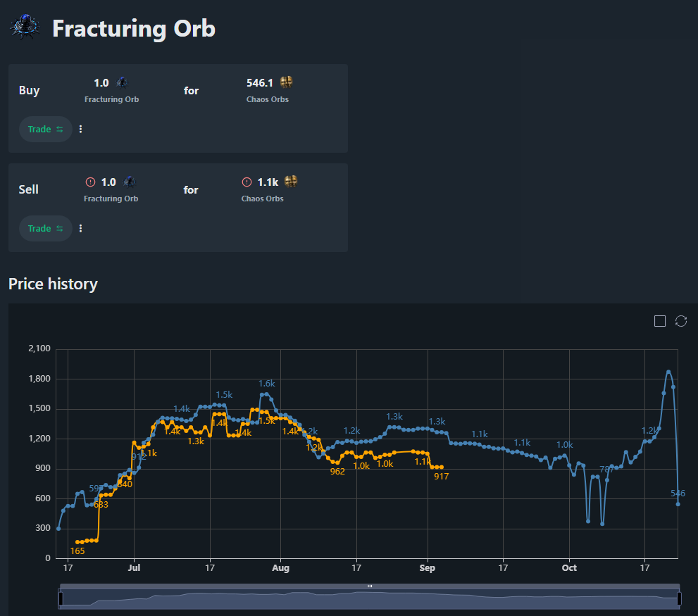Click the Fracturing Orb icon in the Buy row

[123, 82]
